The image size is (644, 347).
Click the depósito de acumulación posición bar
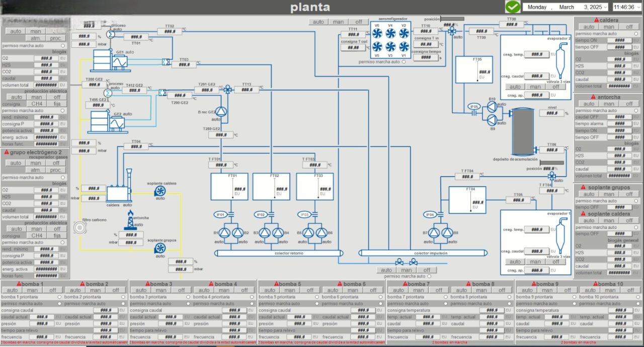pyautogui.click(x=551, y=162)
